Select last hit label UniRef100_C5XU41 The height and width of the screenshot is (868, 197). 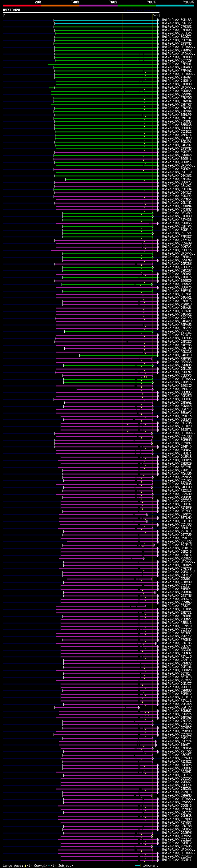pos(177,860)
